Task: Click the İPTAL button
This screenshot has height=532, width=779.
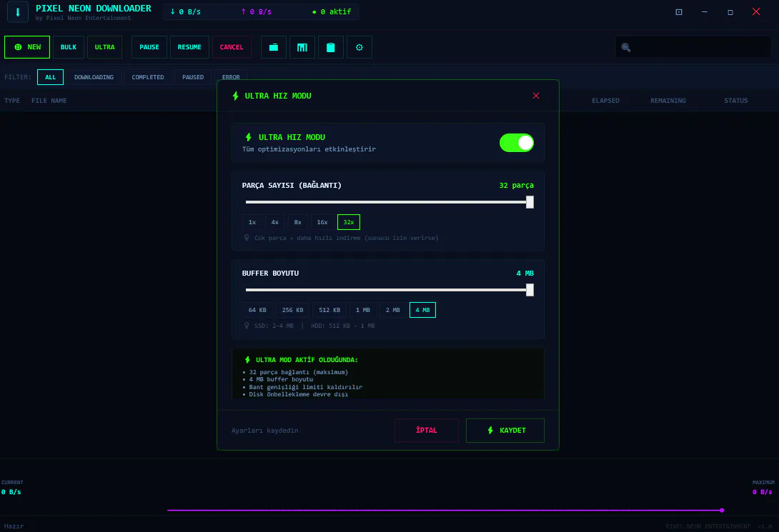Action: click(x=427, y=431)
